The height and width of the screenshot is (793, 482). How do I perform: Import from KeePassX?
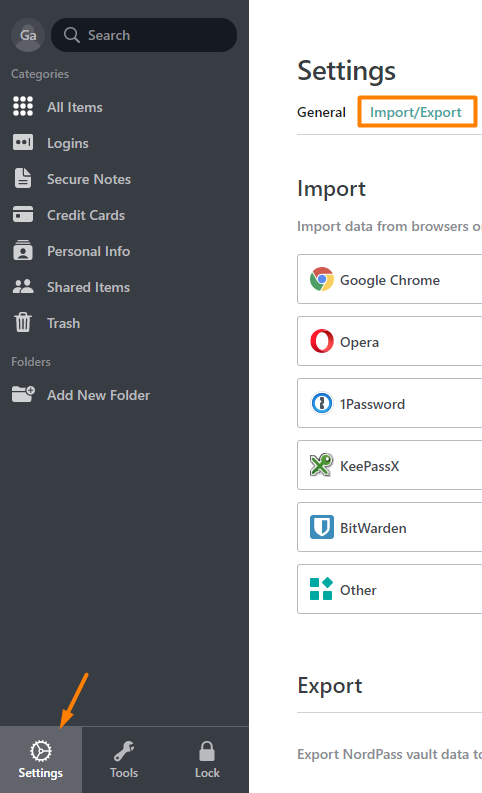click(x=389, y=465)
